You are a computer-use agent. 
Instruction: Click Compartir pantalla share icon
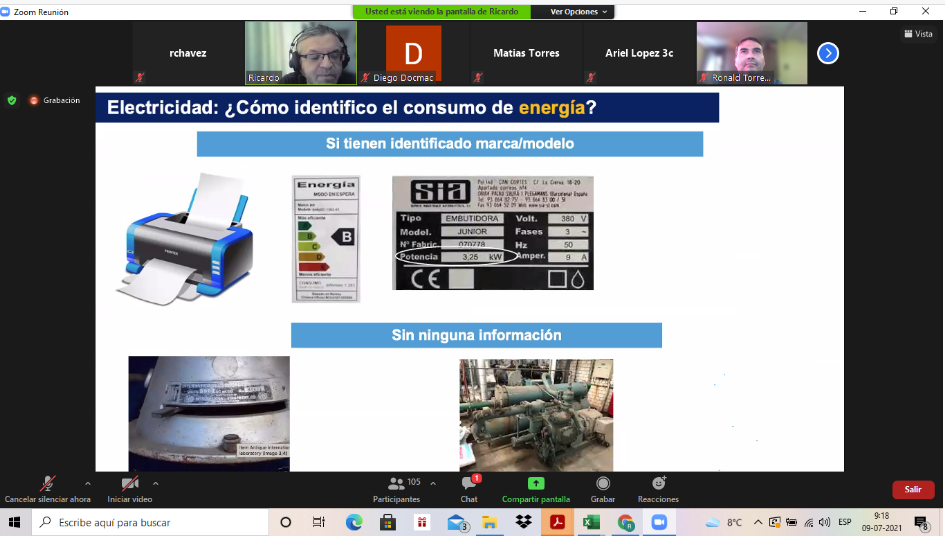[535, 484]
